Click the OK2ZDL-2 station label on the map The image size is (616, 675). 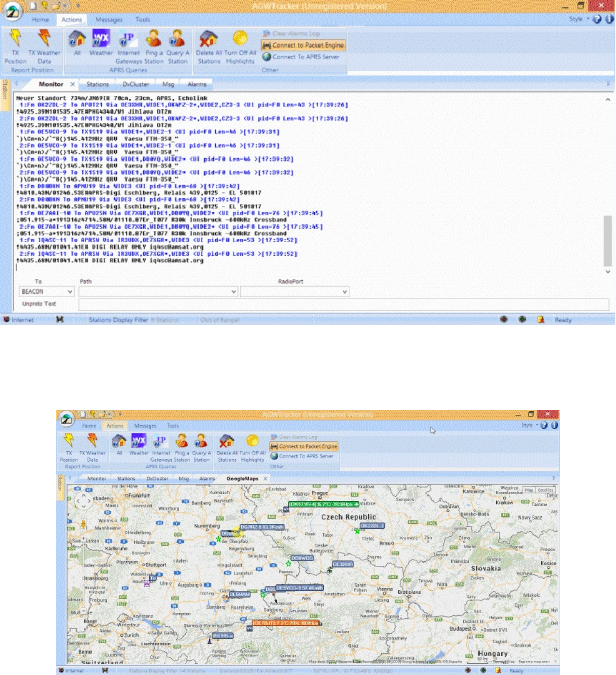point(372,526)
